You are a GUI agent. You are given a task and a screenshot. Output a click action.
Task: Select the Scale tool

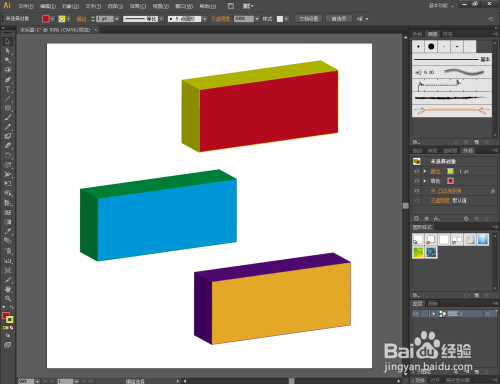tap(8, 165)
